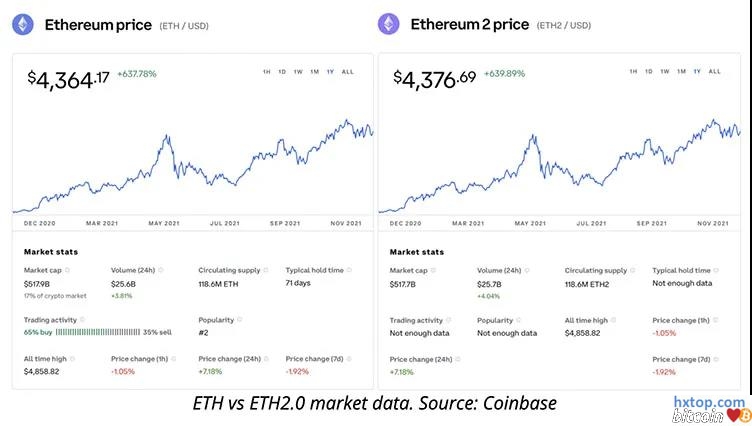Screen dimensions: 752x426
Task: Open the info icon next to ETH2 Volume (24h)
Action: tap(528, 270)
